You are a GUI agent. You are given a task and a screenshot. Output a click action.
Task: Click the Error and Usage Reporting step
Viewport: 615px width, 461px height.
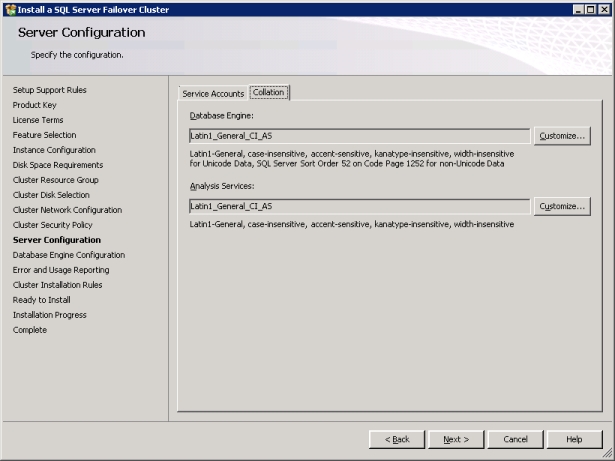[61, 270]
